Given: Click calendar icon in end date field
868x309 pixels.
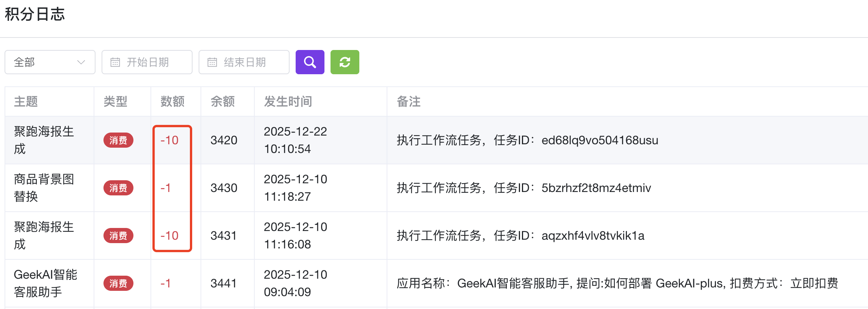Looking at the screenshot, I should click(x=212, y=62).
